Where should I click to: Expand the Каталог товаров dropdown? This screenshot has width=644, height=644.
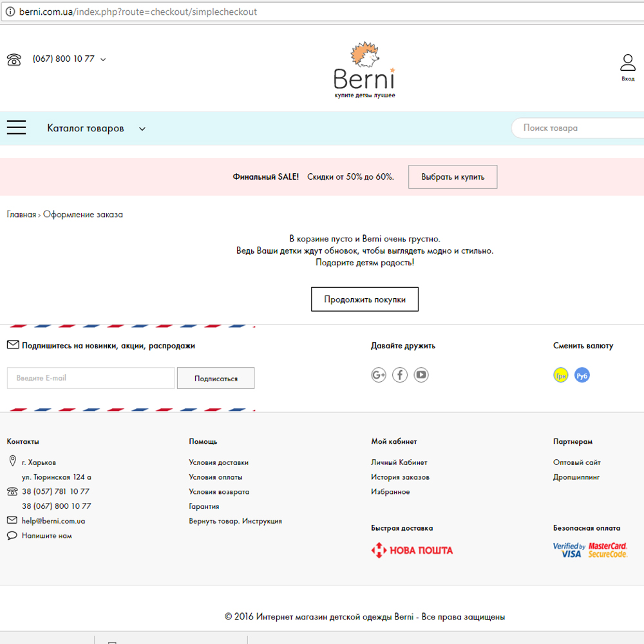coord(142,129)
